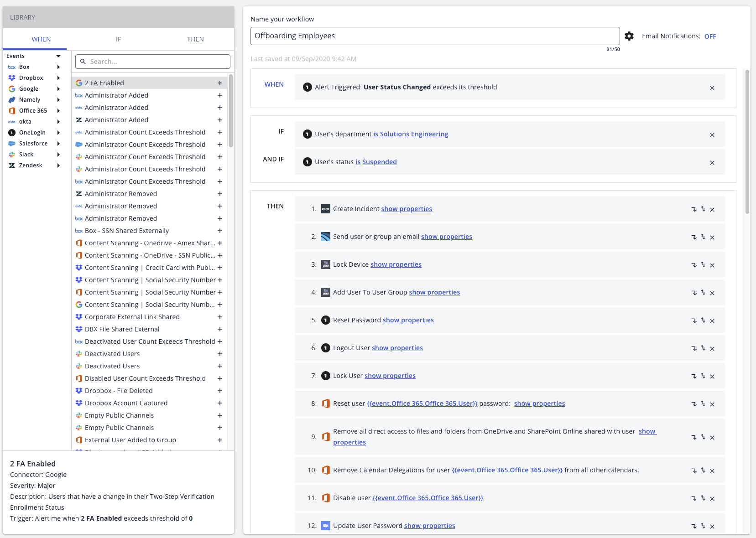
Task: Switch to the WHEN library tab
Action: [41, 39]
